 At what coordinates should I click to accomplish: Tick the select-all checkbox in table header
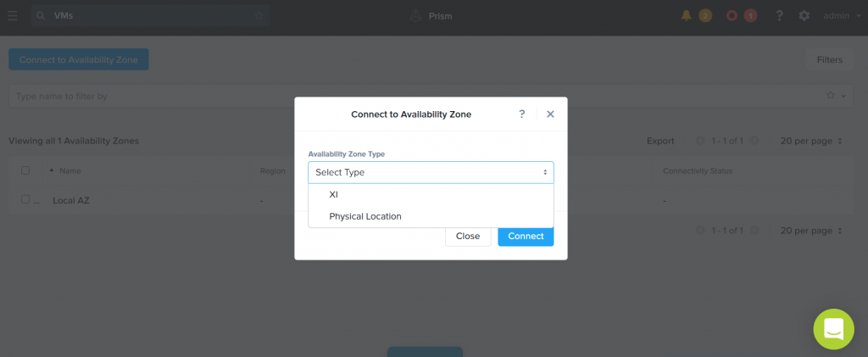[25, 170]
